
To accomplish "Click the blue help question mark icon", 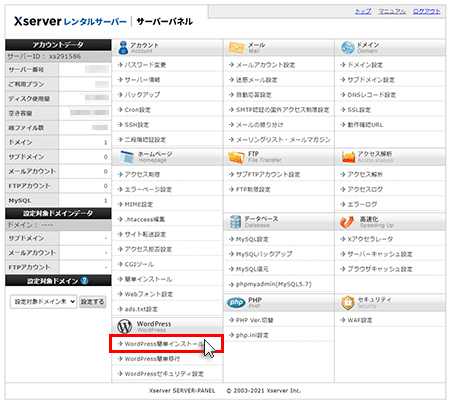I will 84,281.
